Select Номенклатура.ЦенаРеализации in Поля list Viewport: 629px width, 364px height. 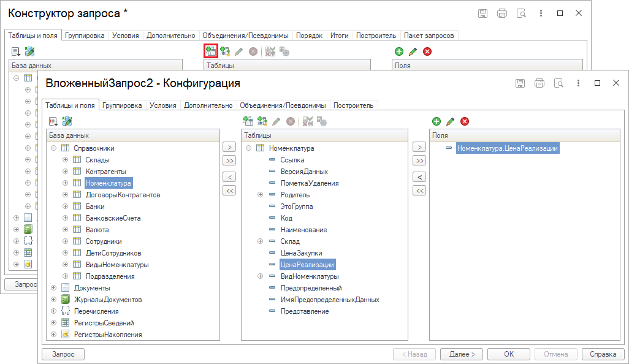pos(508,148)
